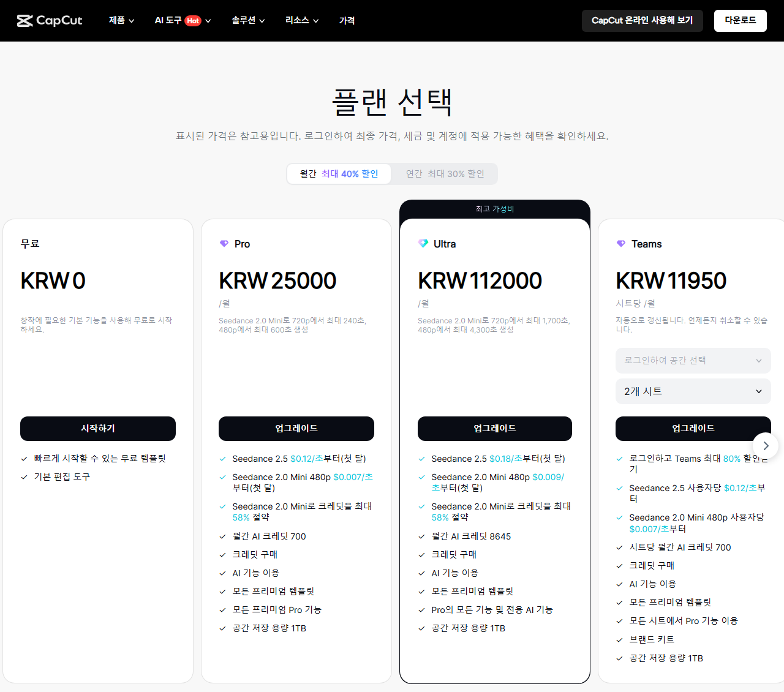Open the 솔루션 dropdown menu

(x=248, y=21)
